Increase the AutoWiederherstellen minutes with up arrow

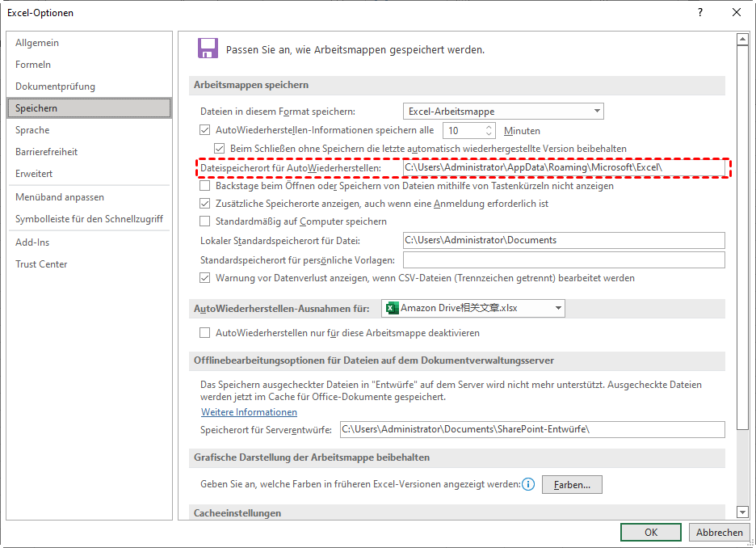coord(489,127)
